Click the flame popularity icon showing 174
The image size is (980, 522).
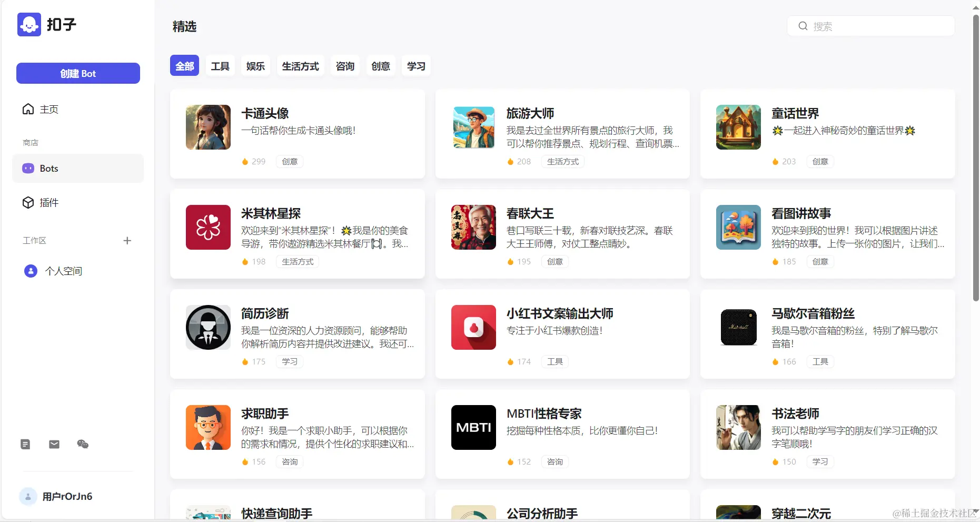510,362
